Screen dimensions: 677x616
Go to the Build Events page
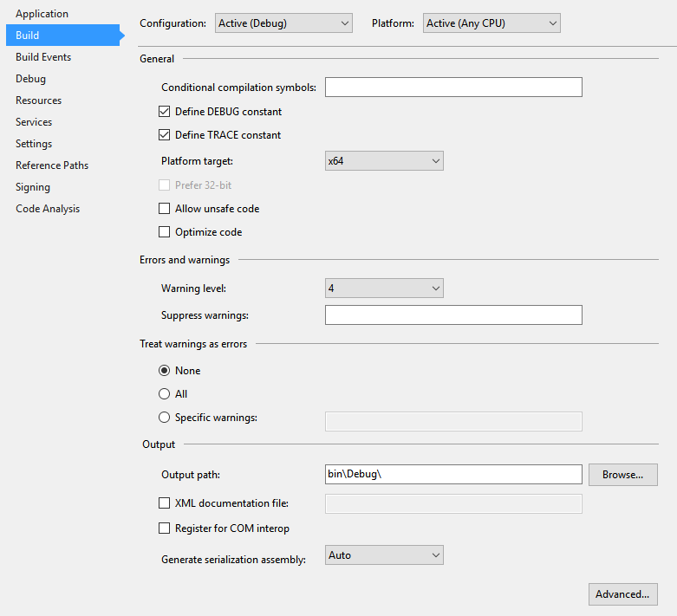tap(43, 57)
